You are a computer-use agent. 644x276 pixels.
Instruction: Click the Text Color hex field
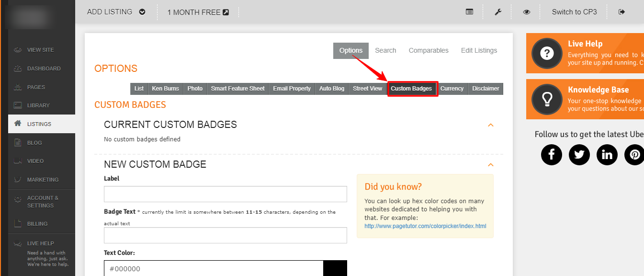tap(214, 268)
